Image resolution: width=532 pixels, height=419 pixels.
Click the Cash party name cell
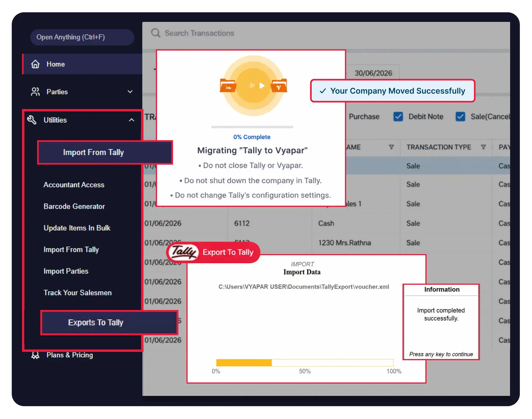click(326, 223)
